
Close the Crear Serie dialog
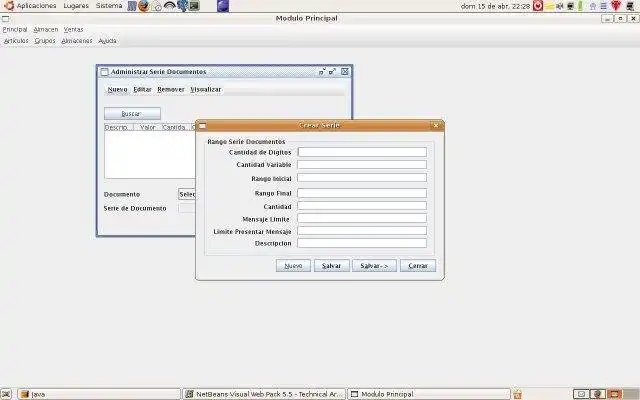[x=436, y=126]
